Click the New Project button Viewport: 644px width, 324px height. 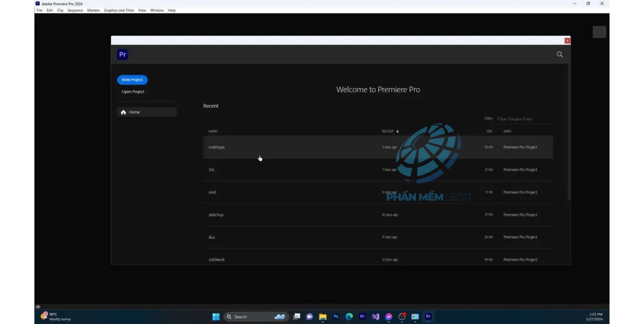[x=132, y=80]
